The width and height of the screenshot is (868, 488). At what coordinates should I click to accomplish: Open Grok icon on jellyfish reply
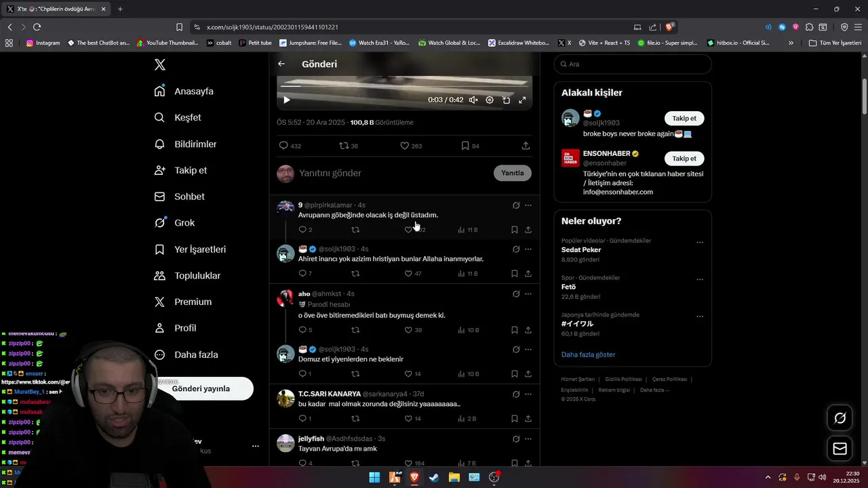click(x=516, y=439)
